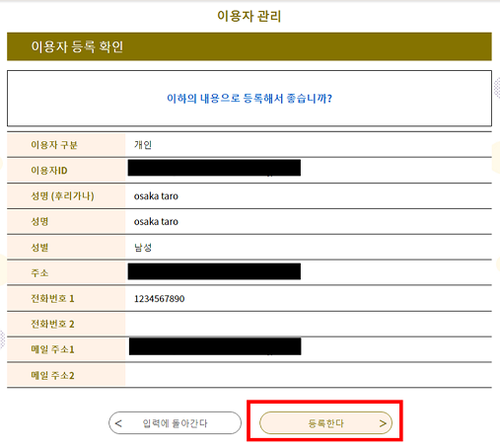Click the empty 전화번호 2 value cell

tap(309, 324)
